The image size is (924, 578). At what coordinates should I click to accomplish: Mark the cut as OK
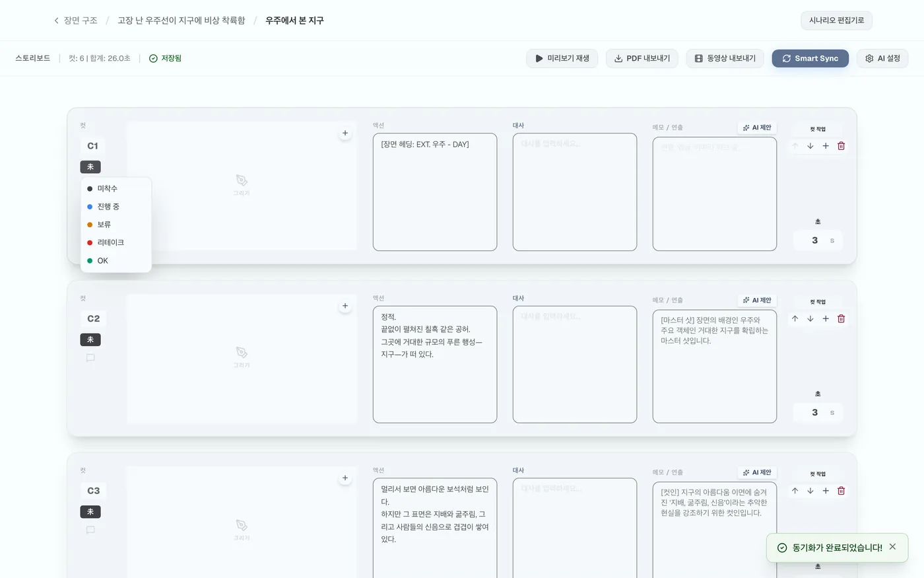pos(116,261)
